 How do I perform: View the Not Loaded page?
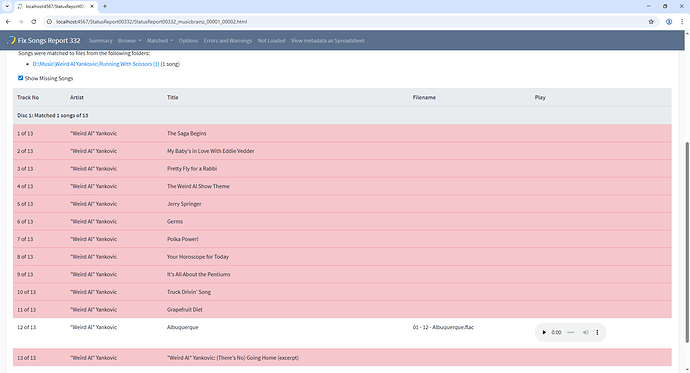point(271,40)
